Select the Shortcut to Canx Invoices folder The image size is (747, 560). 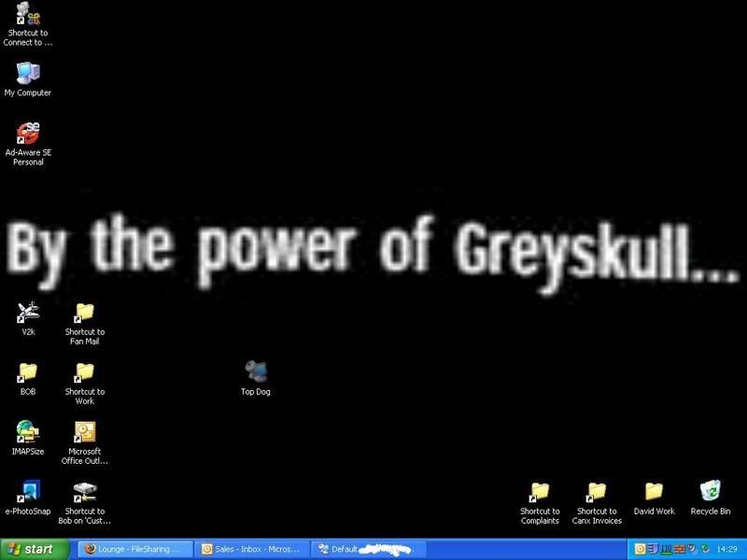[x=597, y=503]
